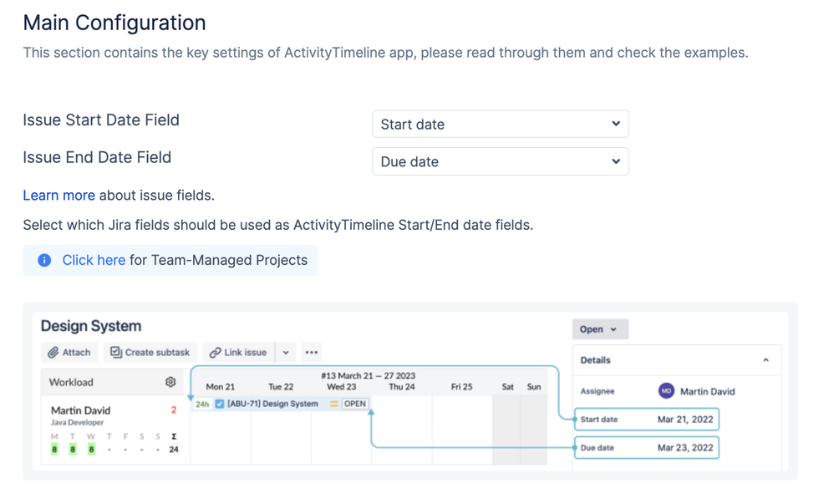Click the OPEN status badge on the task
Viewport: 834px width, 504px height.
click(355, 404)
